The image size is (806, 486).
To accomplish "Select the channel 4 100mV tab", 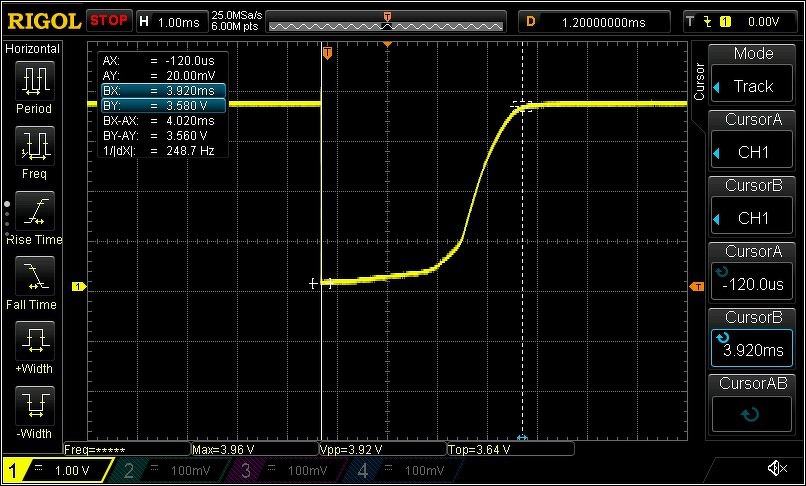I will click(406, 470).
